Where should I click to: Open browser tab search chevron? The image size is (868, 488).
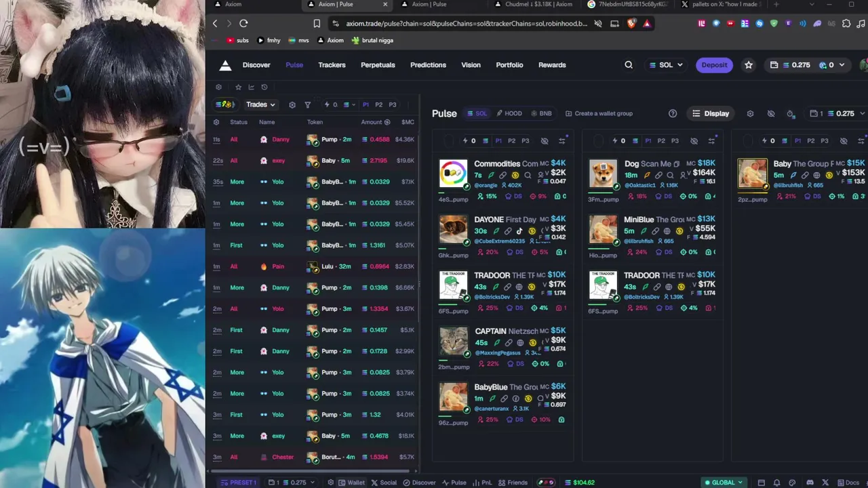811,5
